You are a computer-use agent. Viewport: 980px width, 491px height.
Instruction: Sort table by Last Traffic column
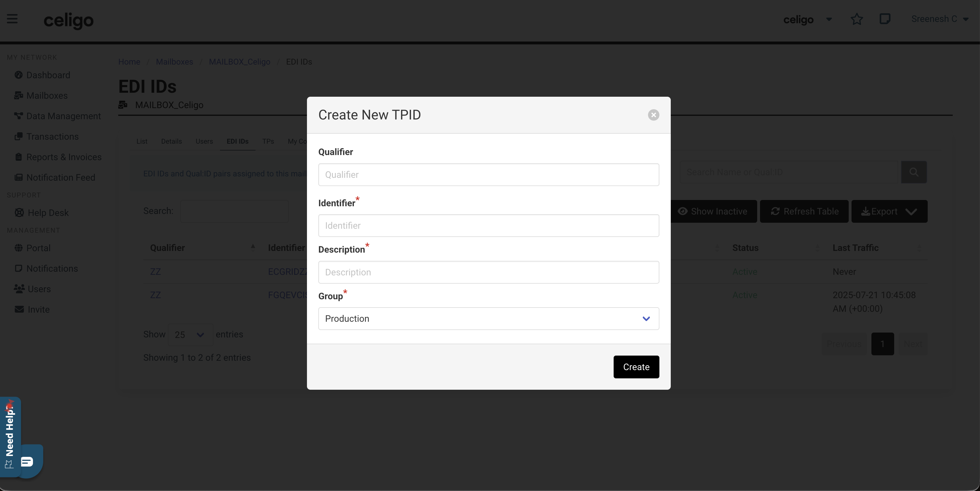(x=877, y=247)
